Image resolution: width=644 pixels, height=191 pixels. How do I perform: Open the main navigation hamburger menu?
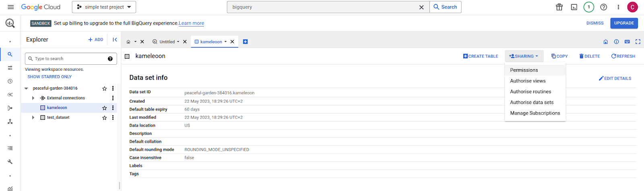pyautogui.click(x=11, y=7)
